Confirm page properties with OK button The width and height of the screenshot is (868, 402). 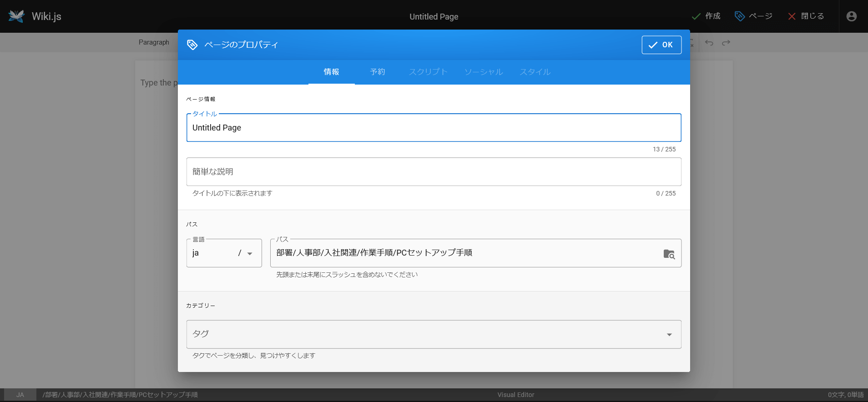(661, 45)
